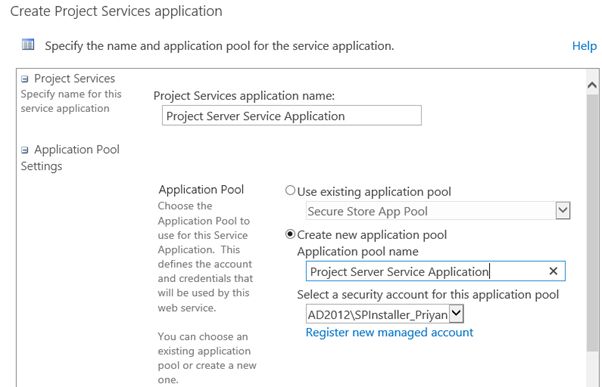Click 'Select a security account' label text

[x=428, y=294]
